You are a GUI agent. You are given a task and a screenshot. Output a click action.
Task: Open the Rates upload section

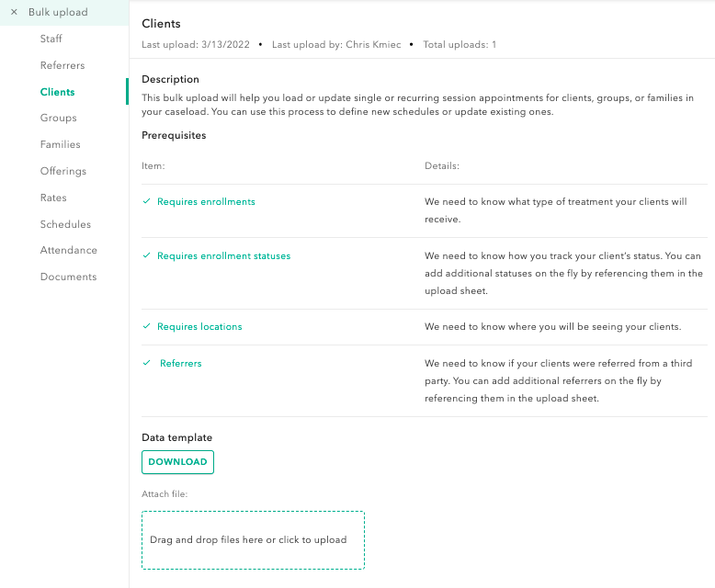[x=53, y=198]
